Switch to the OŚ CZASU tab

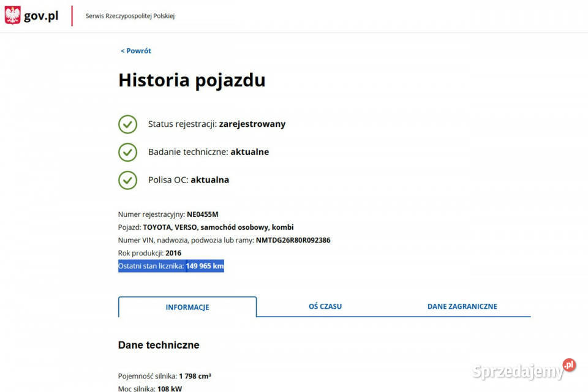325,306
